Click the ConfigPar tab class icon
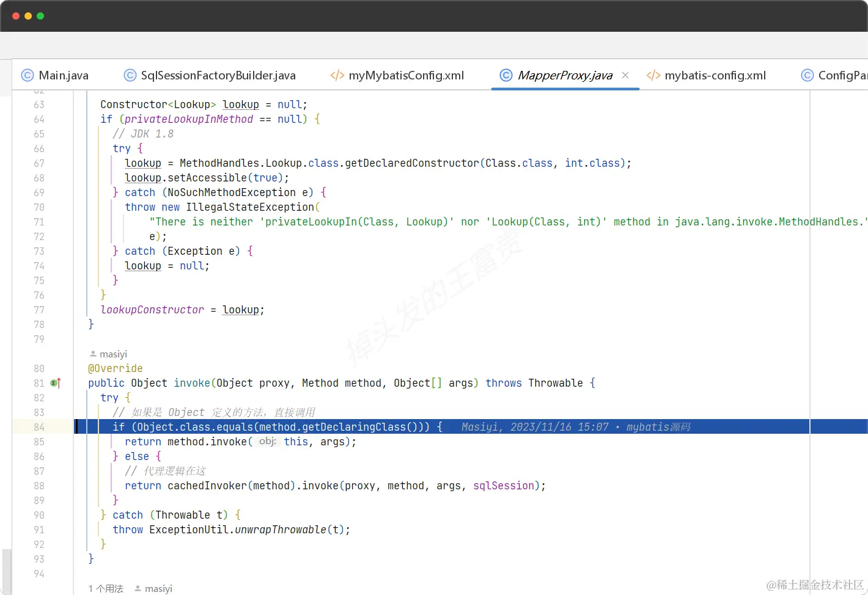 tap(807, 75)
